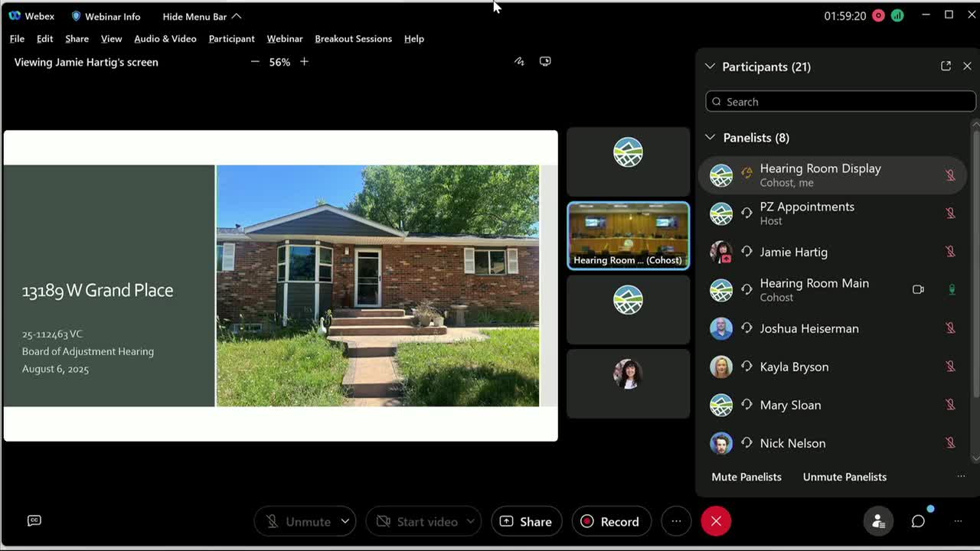Open the Chat panel

point(918,521)
